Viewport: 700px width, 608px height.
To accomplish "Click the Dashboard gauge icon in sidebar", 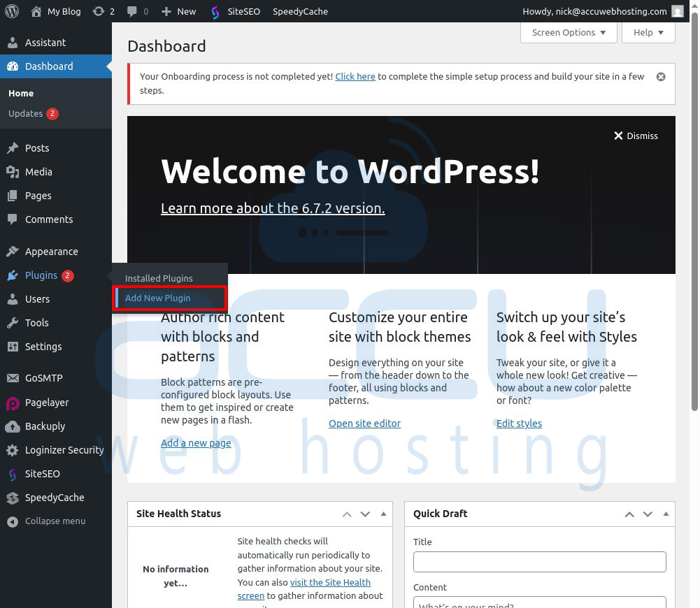I will 13,66.
